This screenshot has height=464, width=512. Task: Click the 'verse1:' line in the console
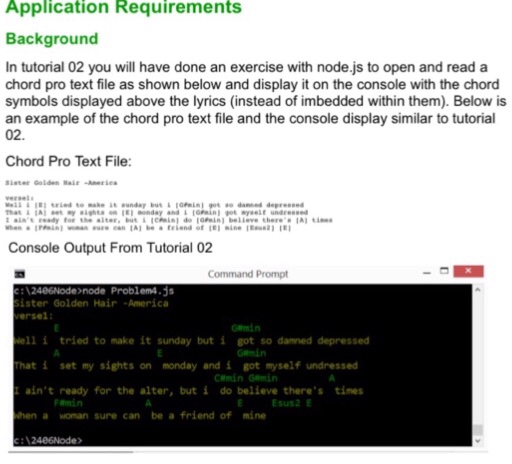(33, 316)
